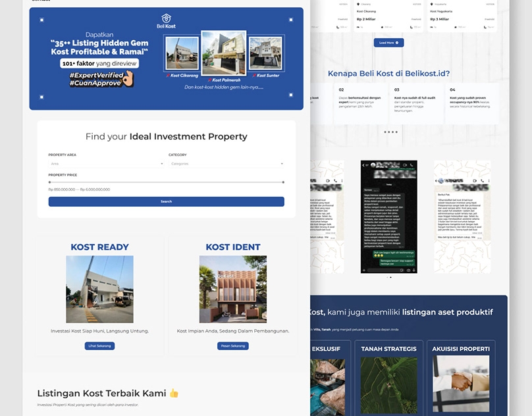
Task: Click the Pesan Sekarang button
Action: 233,346
